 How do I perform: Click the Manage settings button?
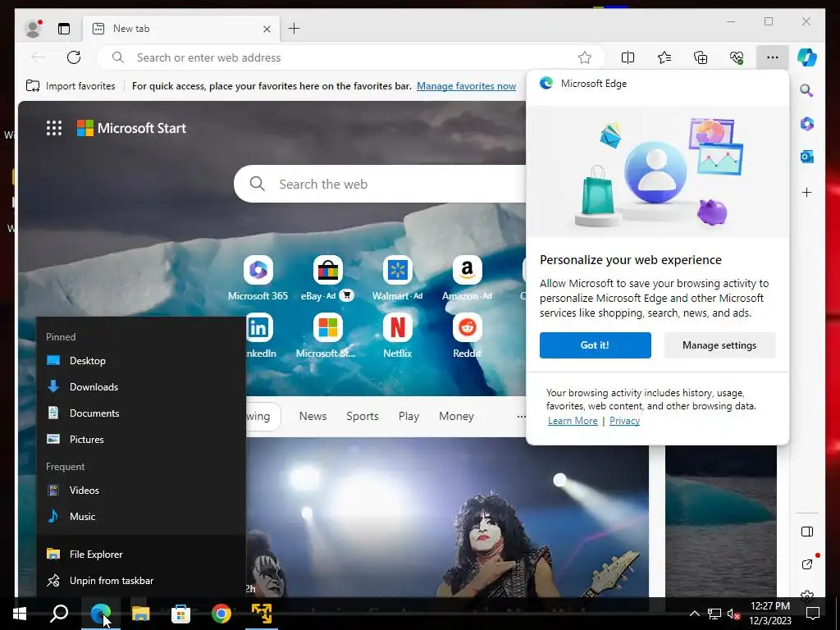(719, 345)
